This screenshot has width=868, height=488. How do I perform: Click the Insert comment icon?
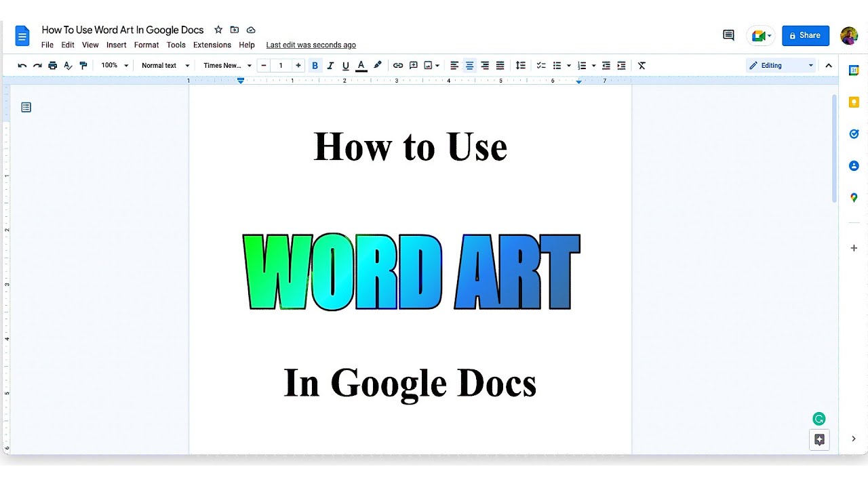(414, 65)
